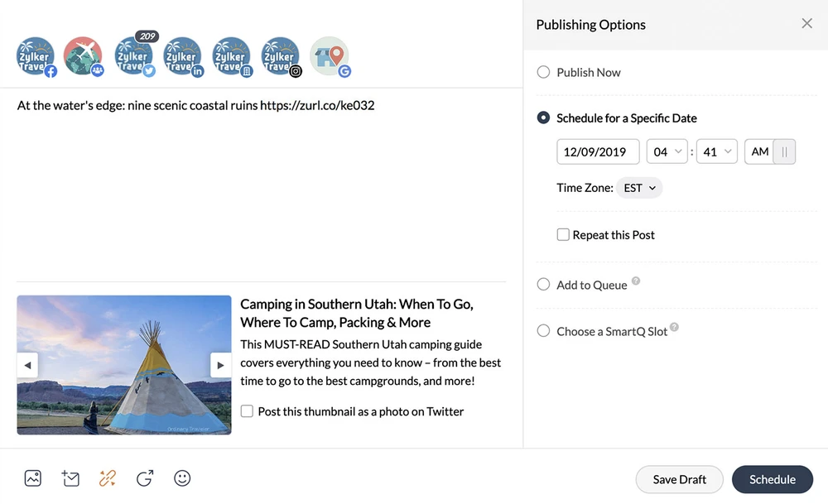Check Post this thumbnail as photo on Twitter

247,411
